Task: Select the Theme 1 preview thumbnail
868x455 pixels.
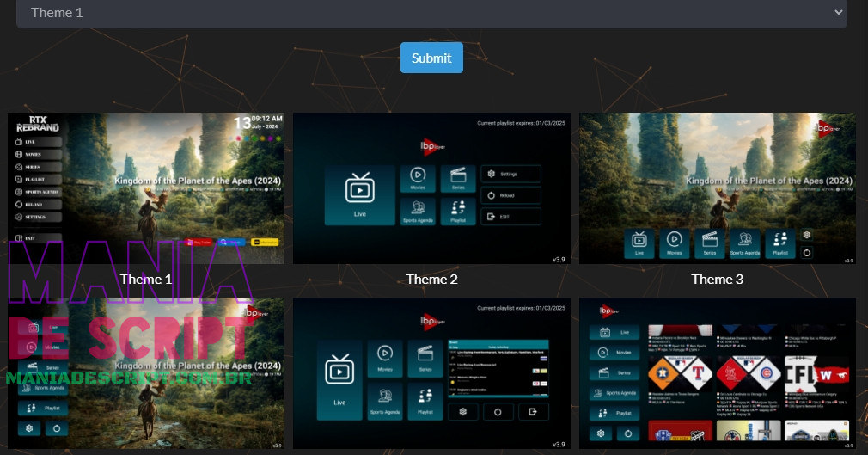Action: click(146, 188)
